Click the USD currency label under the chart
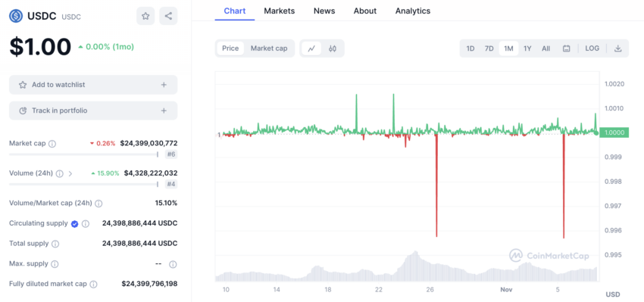 613,294
